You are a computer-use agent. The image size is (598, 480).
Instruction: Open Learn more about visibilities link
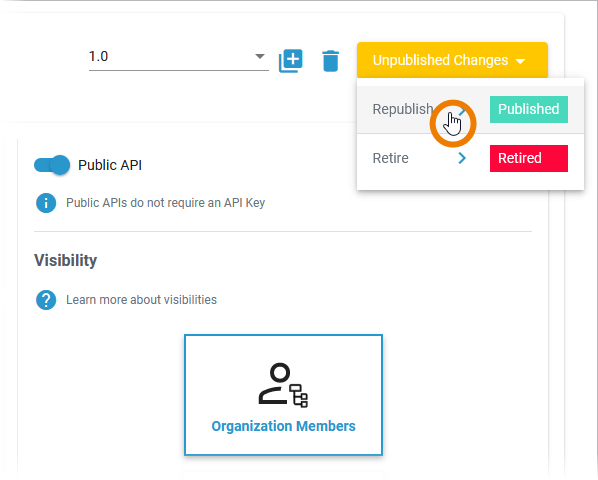141,300
